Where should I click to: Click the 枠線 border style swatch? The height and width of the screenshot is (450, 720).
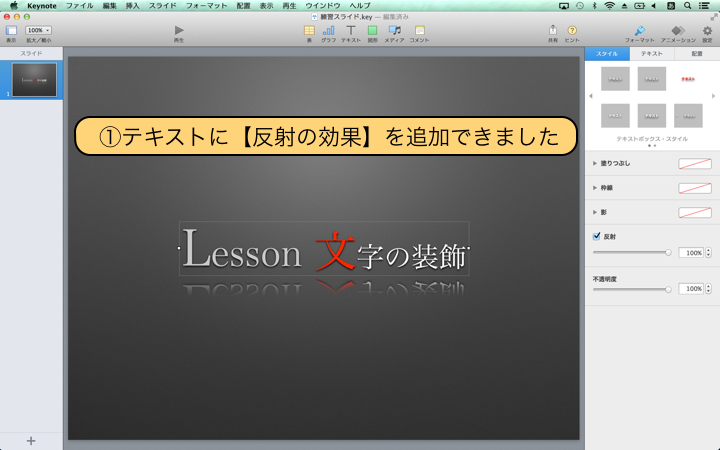coord(695,188)
